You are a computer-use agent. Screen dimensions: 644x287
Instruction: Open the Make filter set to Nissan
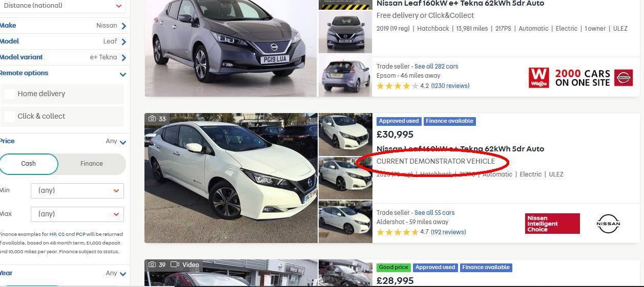(63, 26)
